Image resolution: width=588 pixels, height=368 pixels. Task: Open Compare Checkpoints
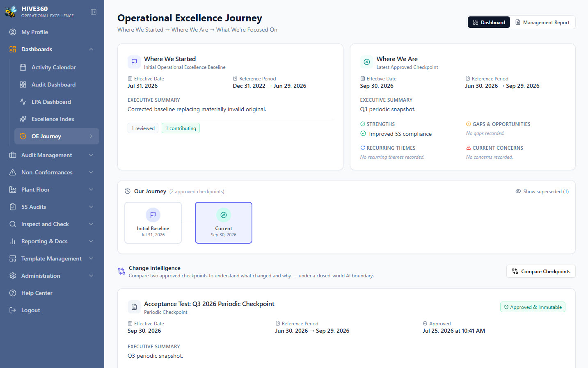click(x=541, y=272)
